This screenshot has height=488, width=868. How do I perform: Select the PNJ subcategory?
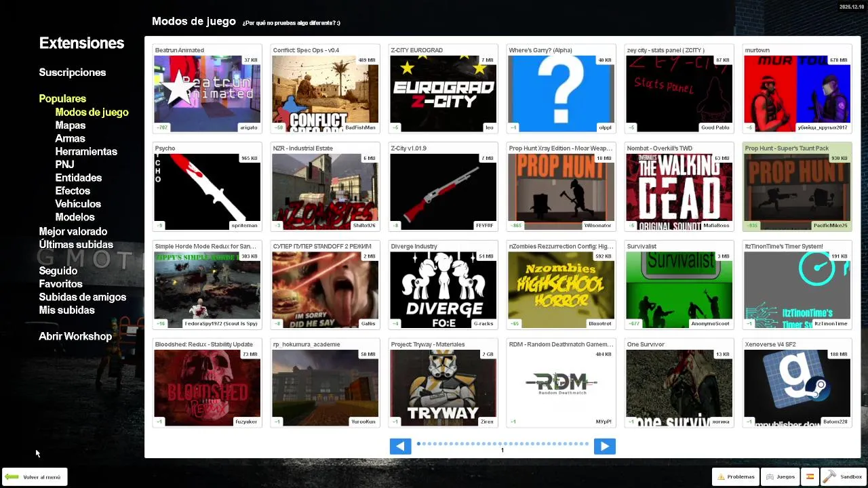point(64,165)
